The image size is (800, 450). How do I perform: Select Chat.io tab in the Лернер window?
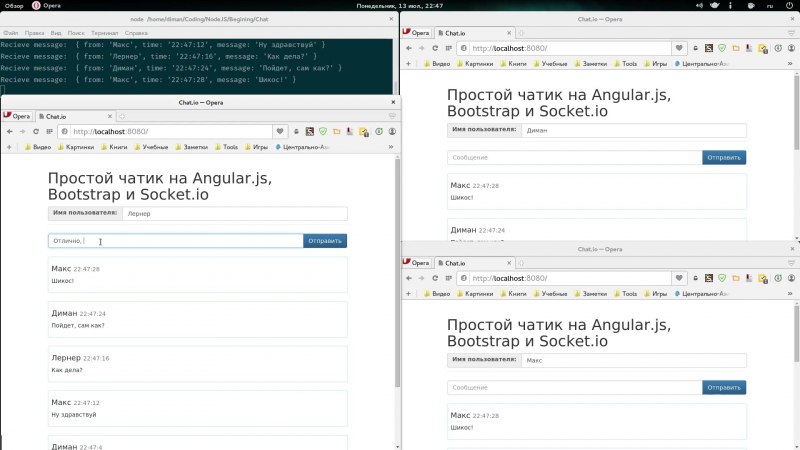pos(75,116)
